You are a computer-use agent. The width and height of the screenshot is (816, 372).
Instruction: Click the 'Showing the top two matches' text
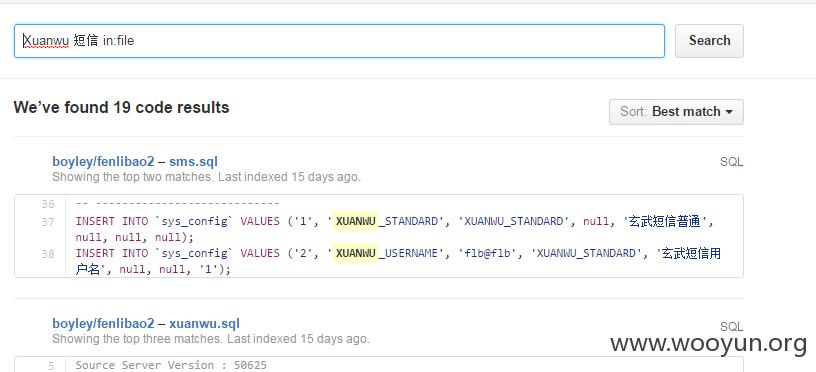(x=206, y=177)
